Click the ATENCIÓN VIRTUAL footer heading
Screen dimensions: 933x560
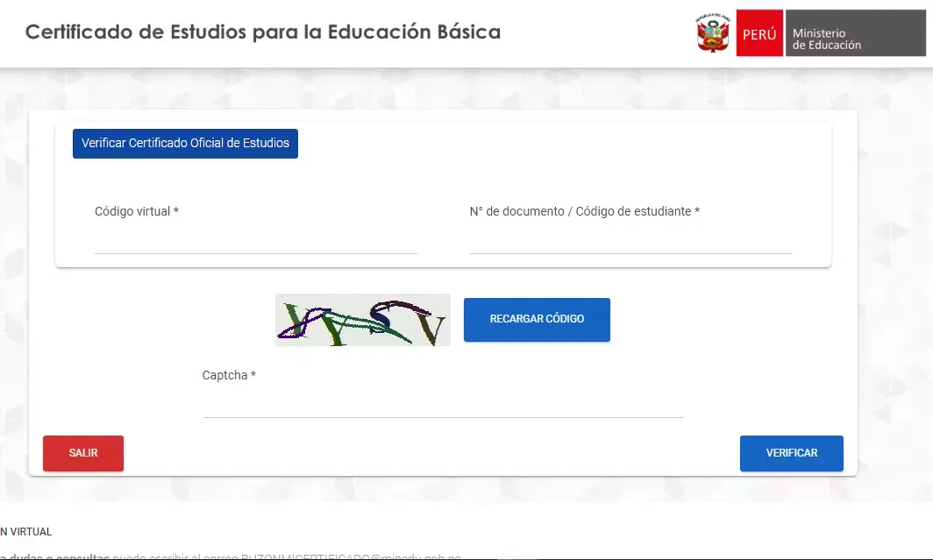[x=25, y=531]
